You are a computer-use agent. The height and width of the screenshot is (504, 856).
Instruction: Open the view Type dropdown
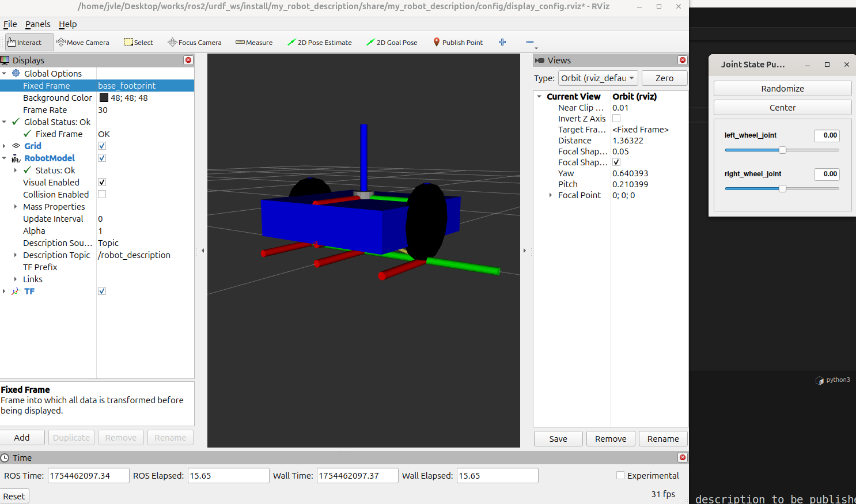[597, 78]
